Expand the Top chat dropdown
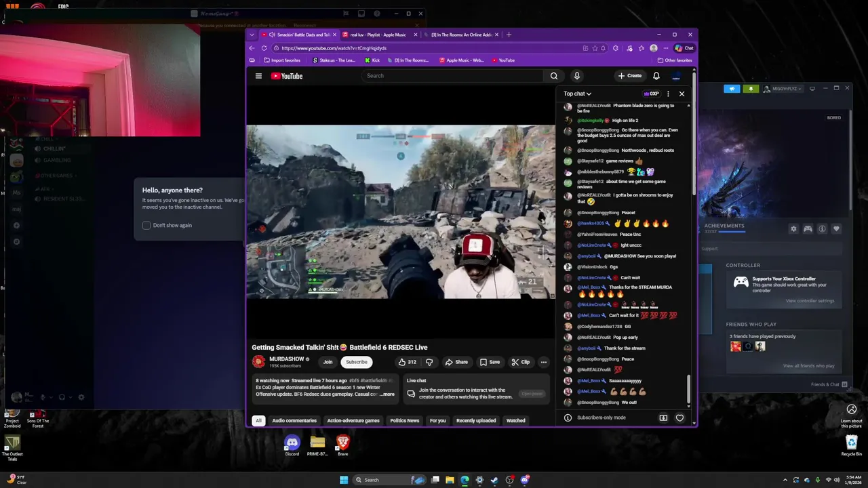Screen dimensions: 868x488 click(x=577, y=94)
